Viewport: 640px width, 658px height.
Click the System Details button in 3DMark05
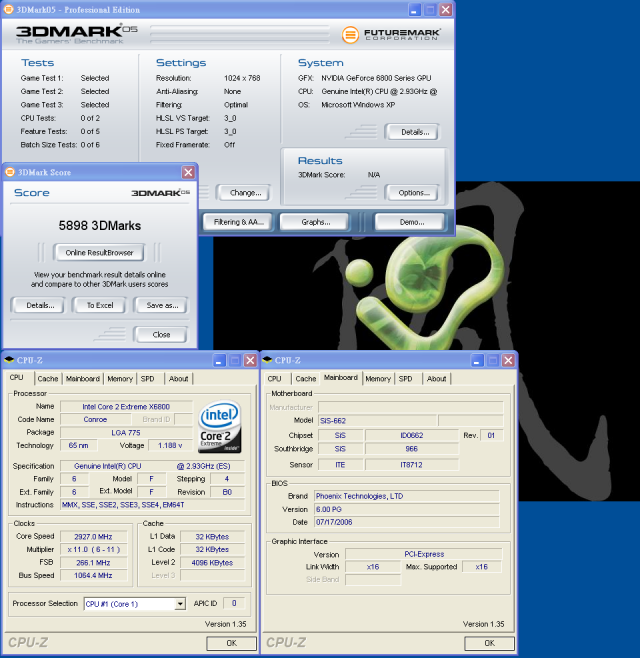(414, 132)
